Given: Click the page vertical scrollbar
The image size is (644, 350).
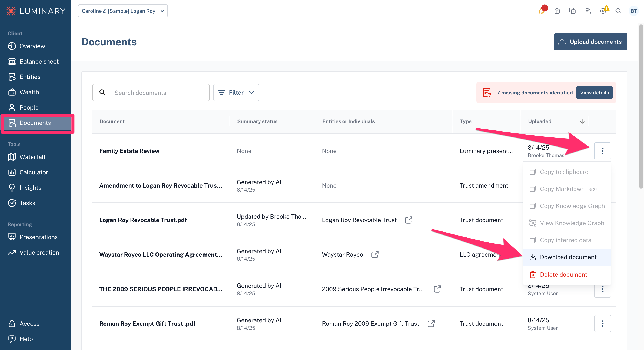Looking at the screenshot, I should 641,106.
